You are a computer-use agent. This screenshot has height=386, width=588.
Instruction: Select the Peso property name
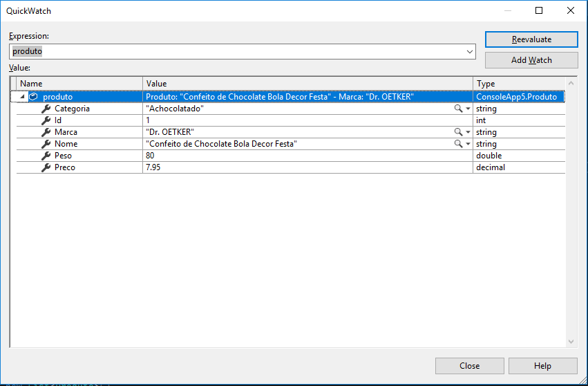click(x=63, y=156)
